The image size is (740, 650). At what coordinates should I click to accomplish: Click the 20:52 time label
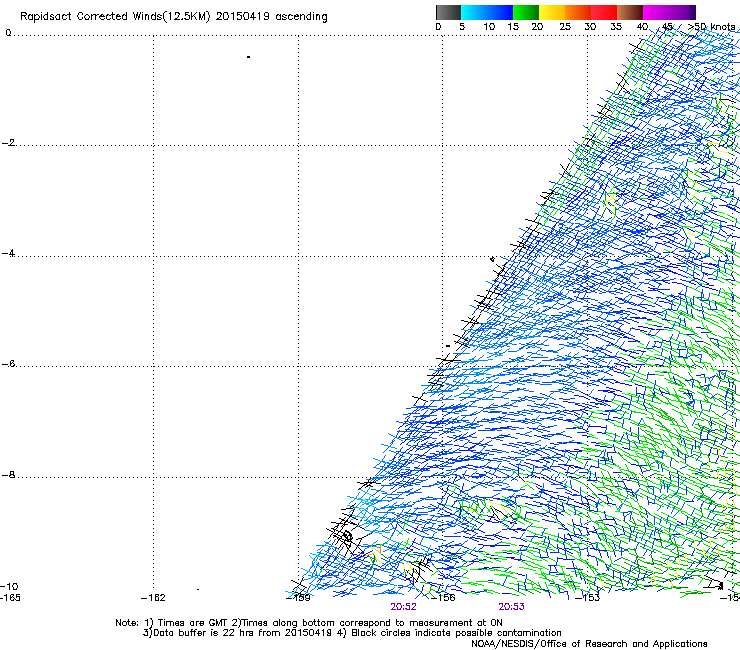(404, 607)
